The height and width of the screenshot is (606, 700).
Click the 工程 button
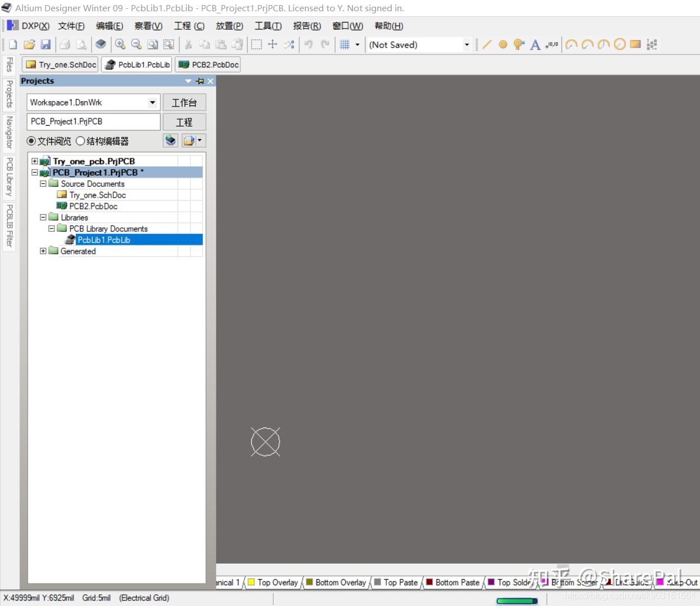[185, 122]
